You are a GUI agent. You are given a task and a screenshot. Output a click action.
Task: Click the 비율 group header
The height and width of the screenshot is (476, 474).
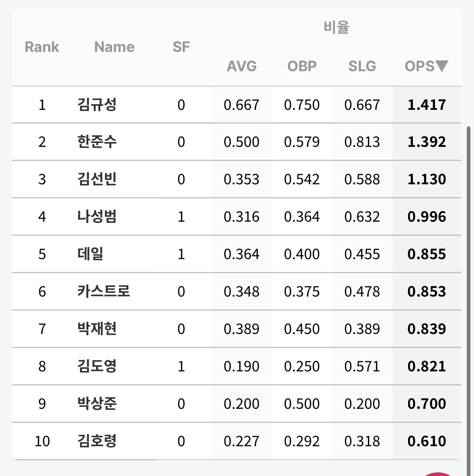[337, 28]
